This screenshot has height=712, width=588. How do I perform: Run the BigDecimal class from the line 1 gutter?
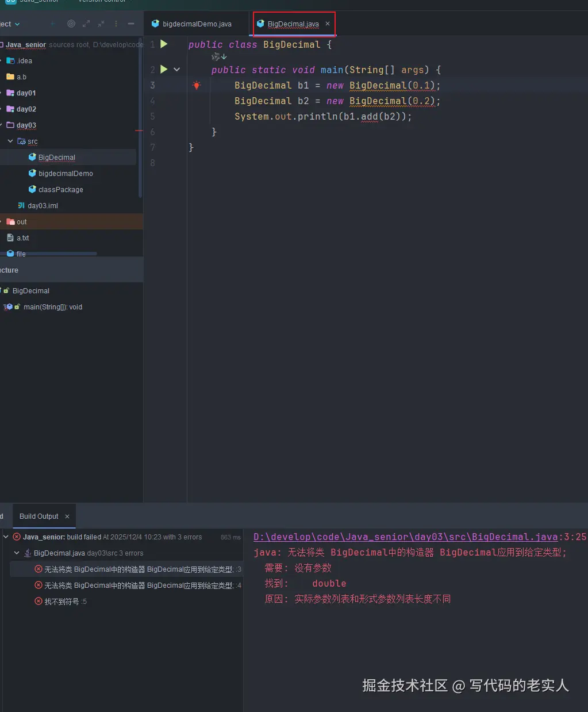(x=164, y=44)
